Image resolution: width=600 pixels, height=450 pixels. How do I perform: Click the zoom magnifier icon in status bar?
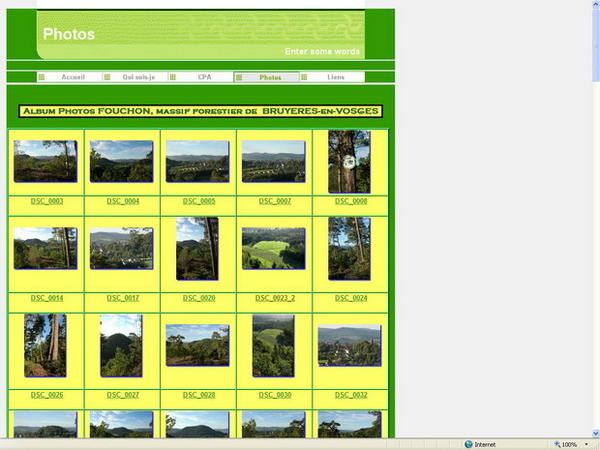click(557, 444)
